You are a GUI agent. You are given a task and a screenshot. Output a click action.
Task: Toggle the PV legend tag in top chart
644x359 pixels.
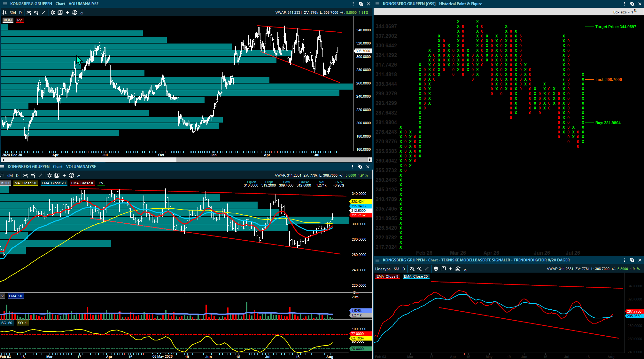(x=19, y=20)
